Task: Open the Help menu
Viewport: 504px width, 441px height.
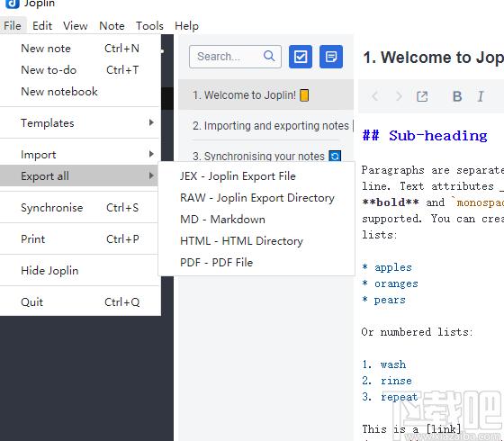Action: pyautogui.click(x=187, y=26)
